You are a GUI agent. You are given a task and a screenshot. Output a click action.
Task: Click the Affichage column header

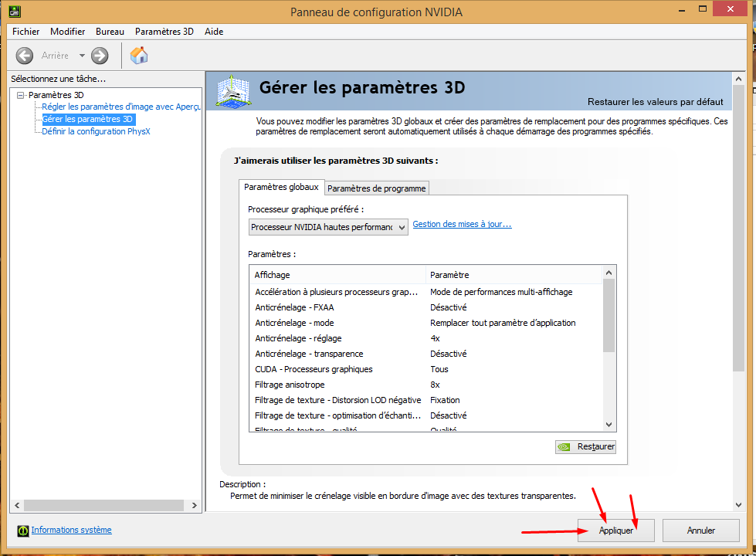[x=338, y=275]
